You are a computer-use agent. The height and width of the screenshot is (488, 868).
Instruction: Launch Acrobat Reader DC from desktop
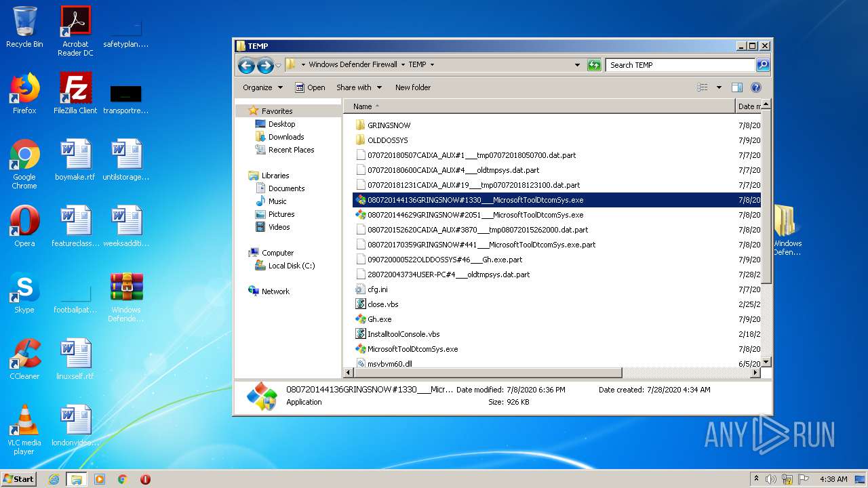coord(75,31)
